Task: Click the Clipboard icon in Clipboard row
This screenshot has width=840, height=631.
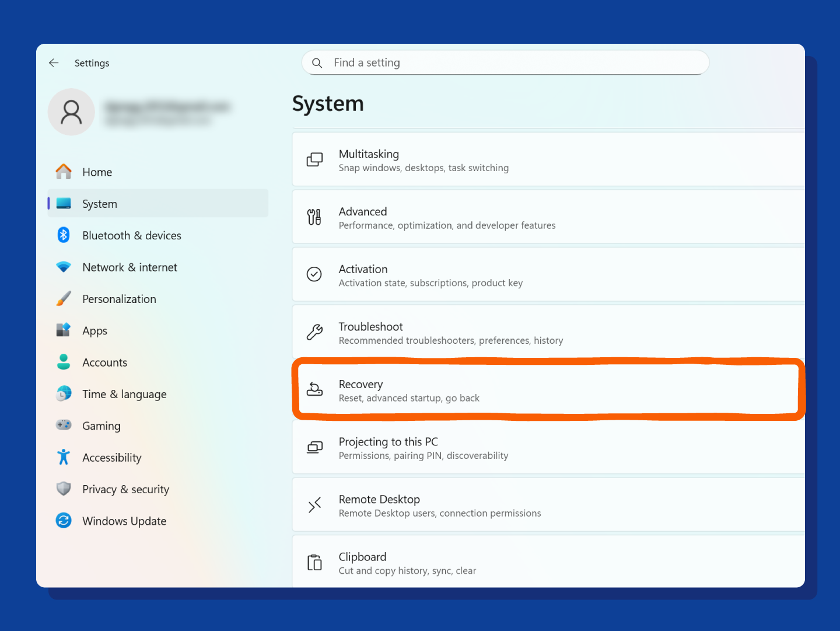Action: (x=314, y=562)
